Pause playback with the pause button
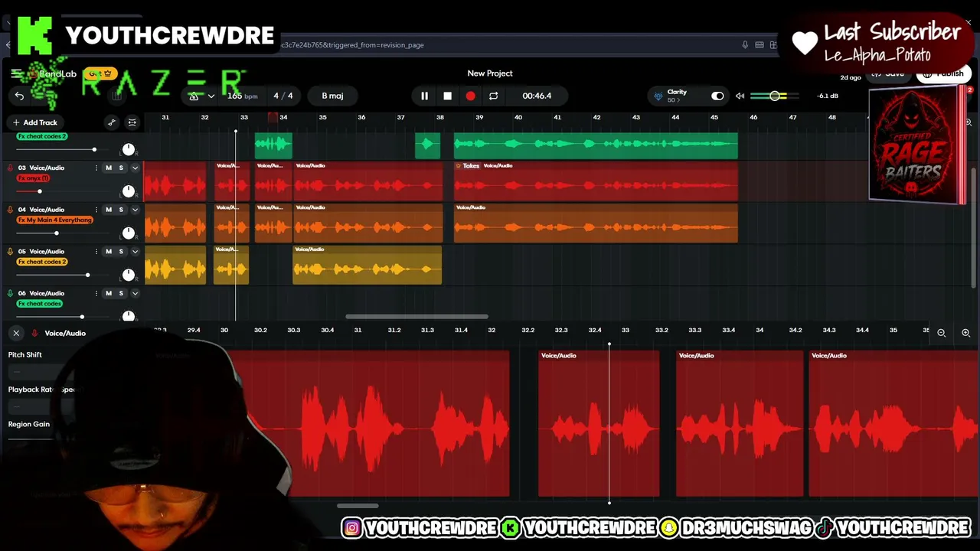 point(424,96)
